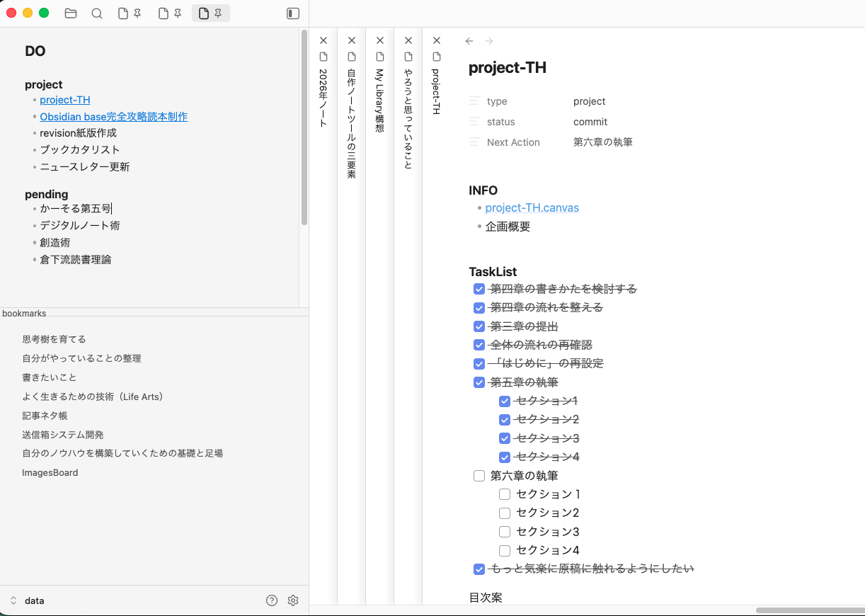This screenshot has width=865, height=616.
Task: Open the vault switcher chevrons beside data
Action: [13, 600]
